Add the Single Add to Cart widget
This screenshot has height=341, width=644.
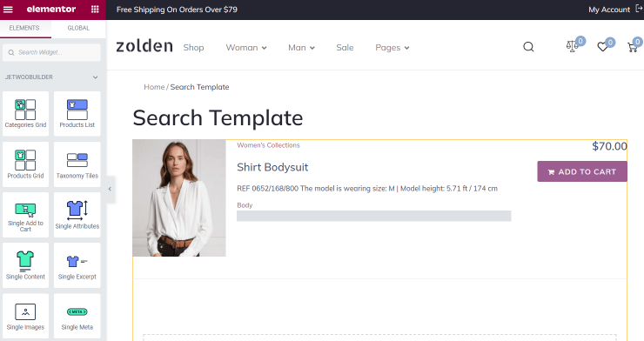point(25,215)
